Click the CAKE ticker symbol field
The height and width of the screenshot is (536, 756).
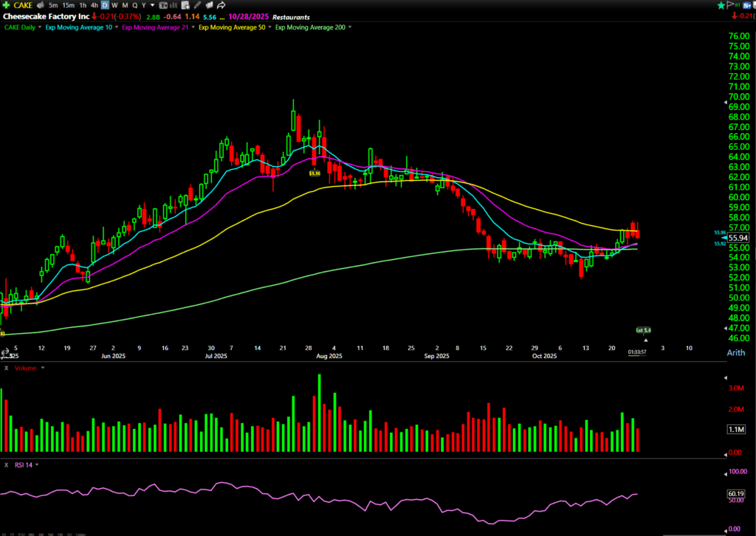coord(24,5)
